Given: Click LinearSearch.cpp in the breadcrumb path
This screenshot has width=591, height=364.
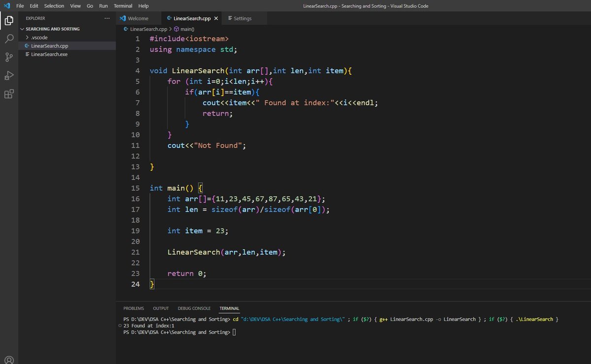Looking at the screenshot, I should click(149, 29).
